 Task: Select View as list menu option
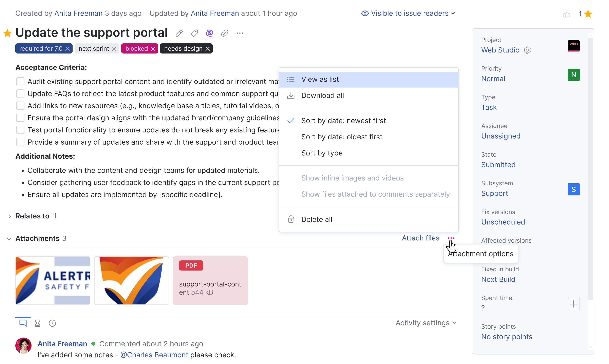320,80
